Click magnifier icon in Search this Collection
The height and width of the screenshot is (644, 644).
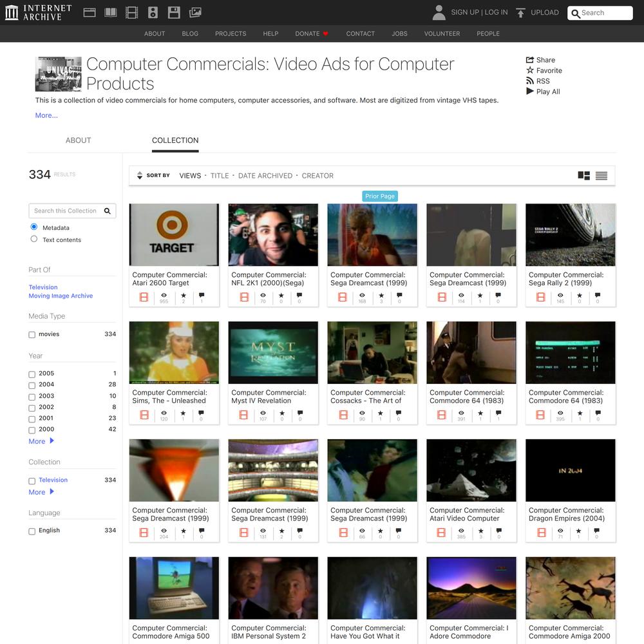click(107, 211)
